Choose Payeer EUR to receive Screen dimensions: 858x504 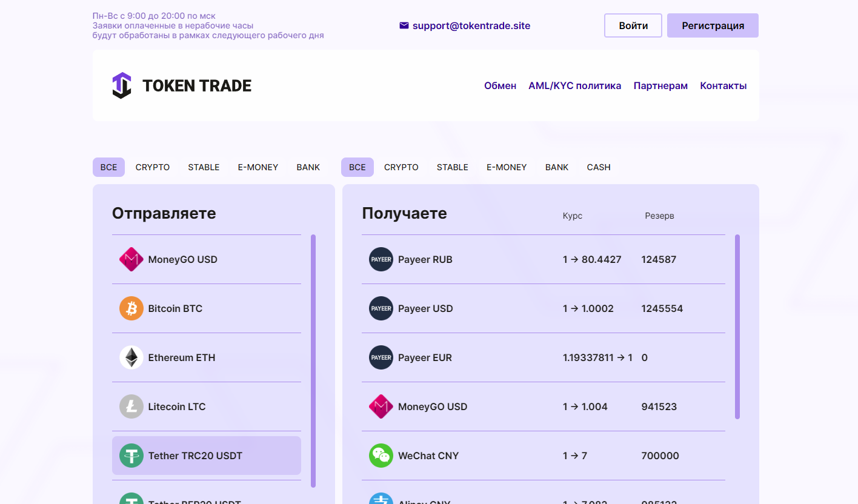544,357
